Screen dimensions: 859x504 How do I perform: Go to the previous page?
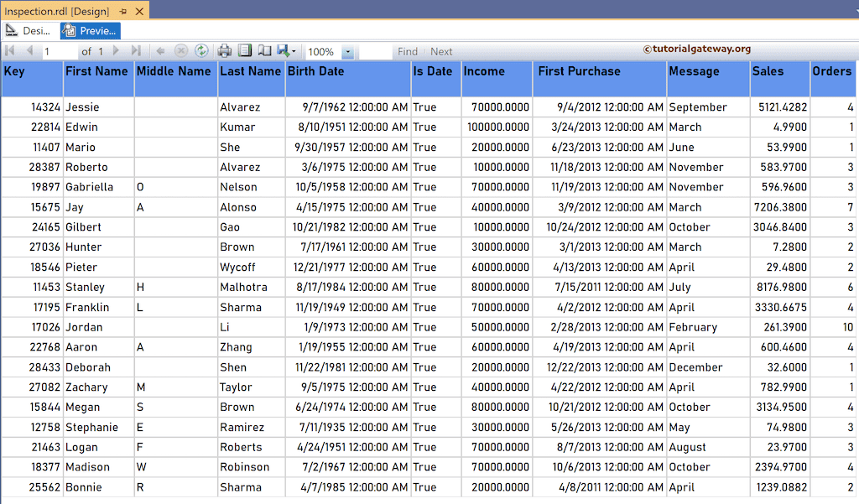pos(28,51)
